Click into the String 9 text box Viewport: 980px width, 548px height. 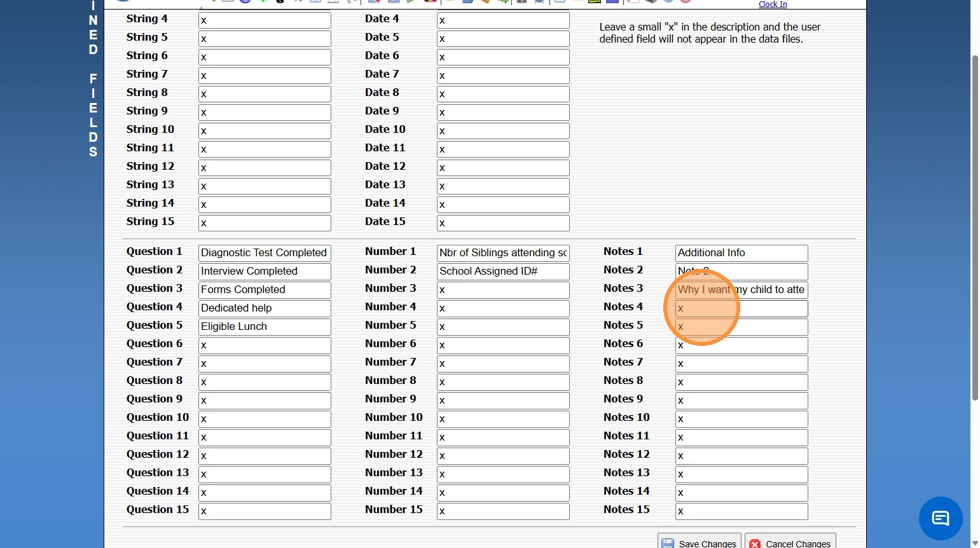click(265, 113)
